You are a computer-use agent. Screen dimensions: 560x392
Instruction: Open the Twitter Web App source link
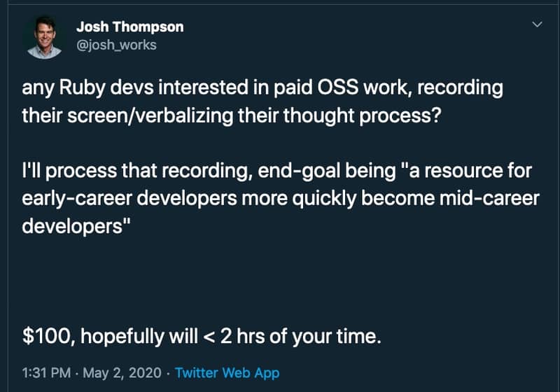pos(227,373)
